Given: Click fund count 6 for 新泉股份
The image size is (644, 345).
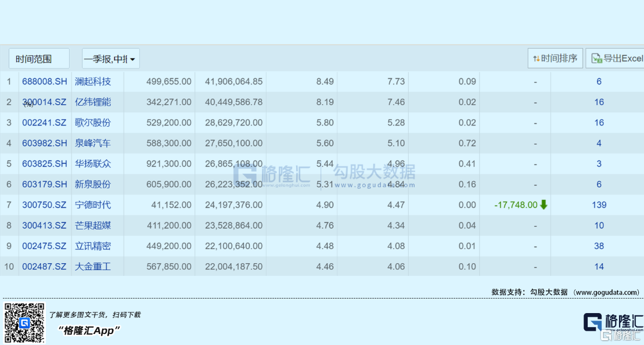Looking at the screenshot, I should pyautogui.click(x=599, y=184).
